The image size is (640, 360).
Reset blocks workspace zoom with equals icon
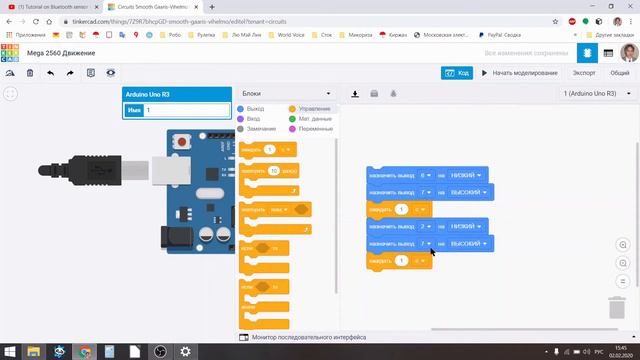point(623,281)
